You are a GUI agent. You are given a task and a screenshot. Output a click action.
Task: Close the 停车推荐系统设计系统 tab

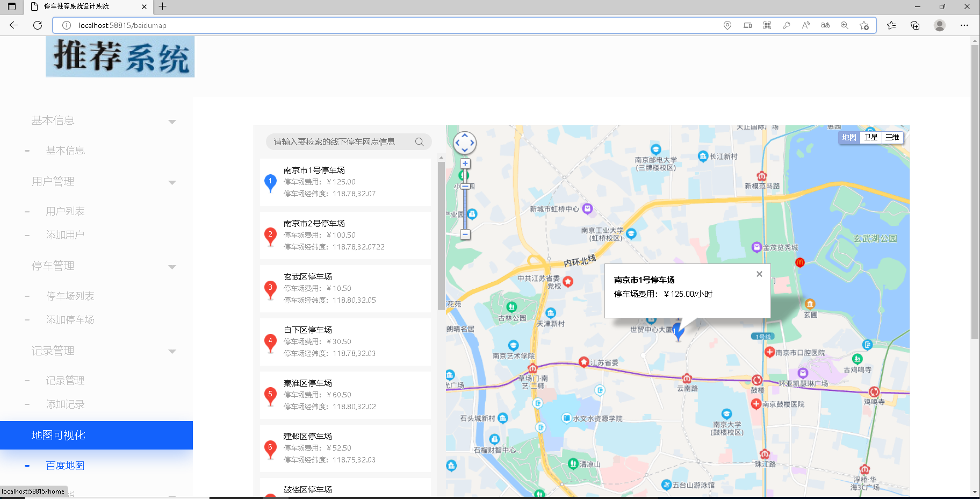144,6
